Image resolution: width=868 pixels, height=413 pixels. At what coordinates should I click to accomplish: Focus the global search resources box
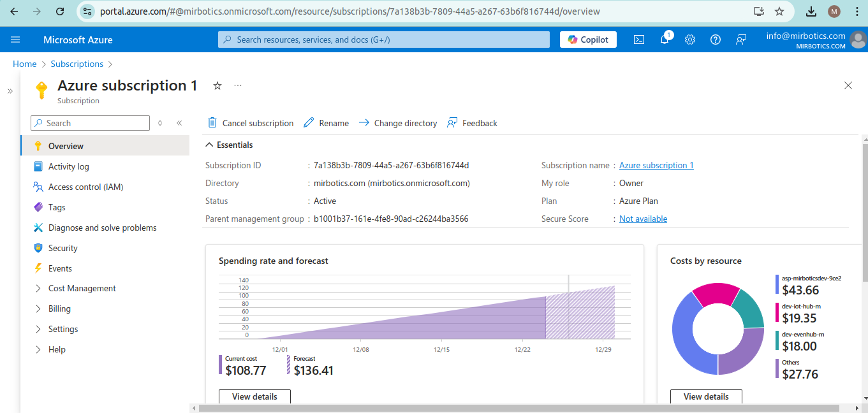[384, 40]
